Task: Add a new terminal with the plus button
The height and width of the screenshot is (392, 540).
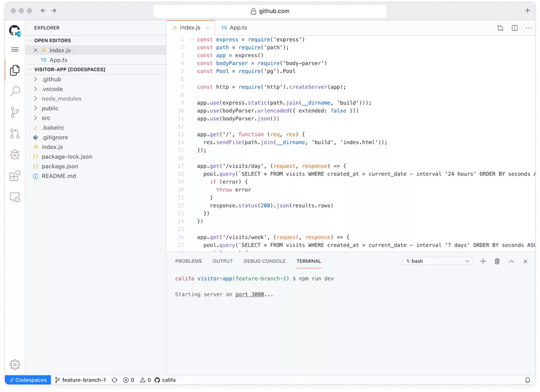Action: point(483,261)
